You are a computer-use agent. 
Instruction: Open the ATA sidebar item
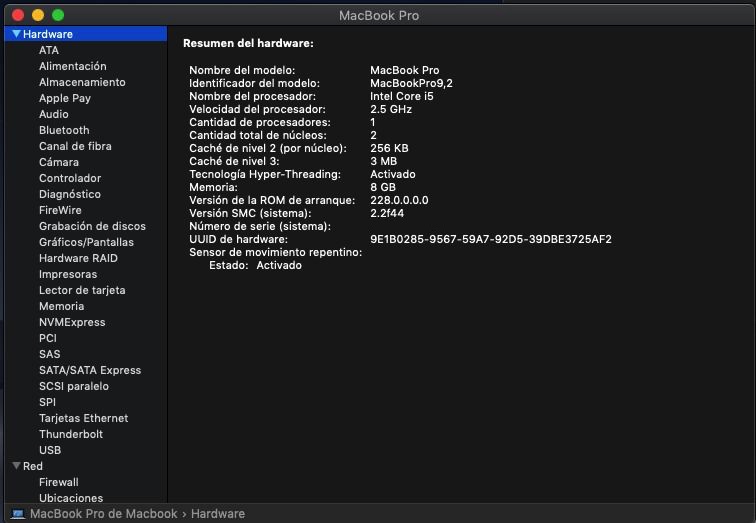(x=49, y=50)
